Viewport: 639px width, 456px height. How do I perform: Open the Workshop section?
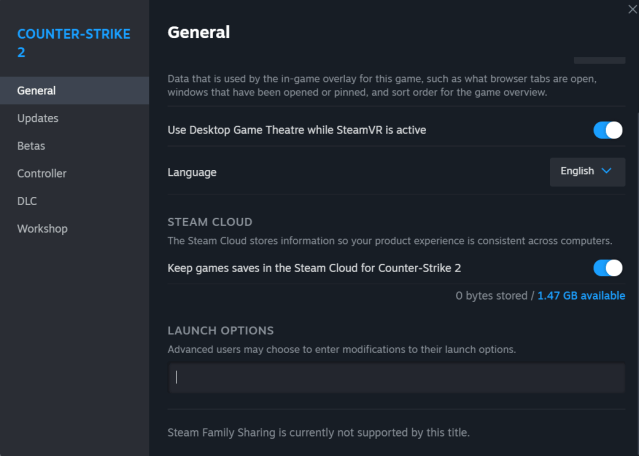click(x=74, y=229)
